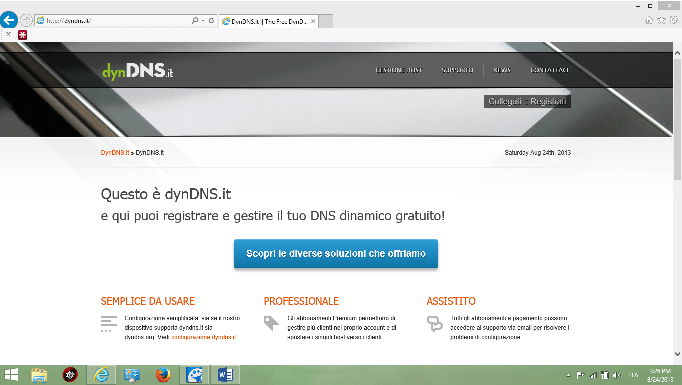
Task: Open Word from the taskbar
Action: coord(225,375)
